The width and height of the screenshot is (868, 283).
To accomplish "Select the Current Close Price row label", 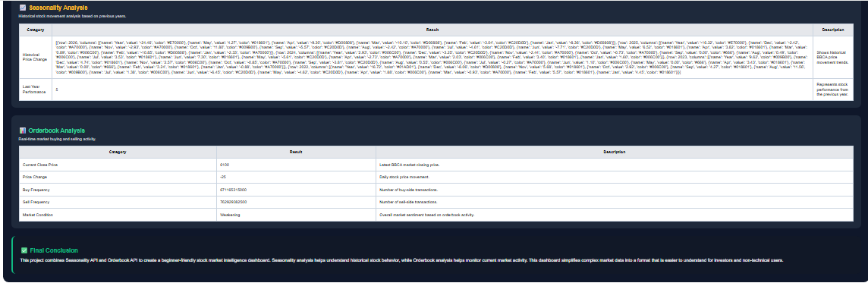I will 40,165.
